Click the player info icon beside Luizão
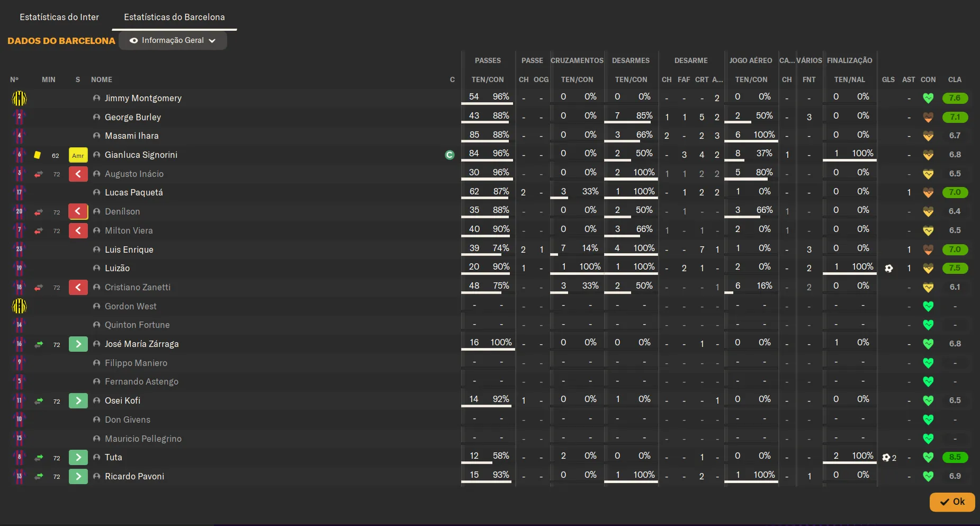 pyautogui.click(x=96, y=268)
